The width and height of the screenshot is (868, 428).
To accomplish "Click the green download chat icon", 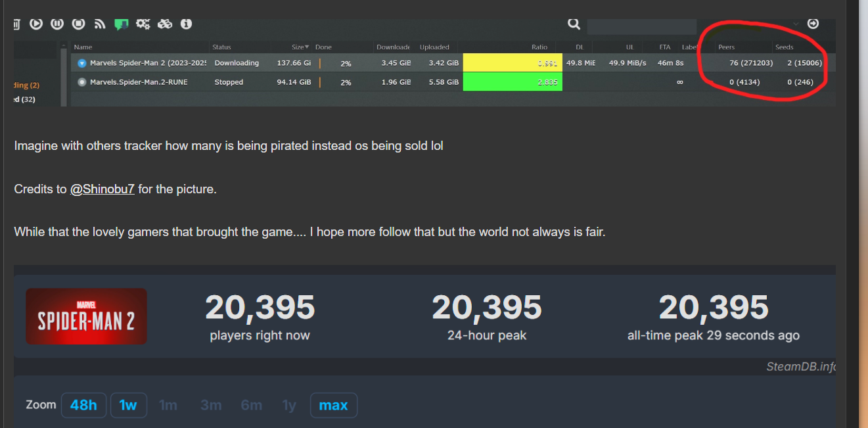I will pyautogui.click(x=121, y=24).
